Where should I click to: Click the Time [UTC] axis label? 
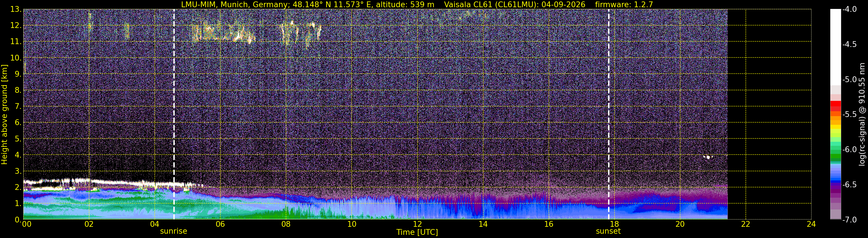tap(417, 232)
